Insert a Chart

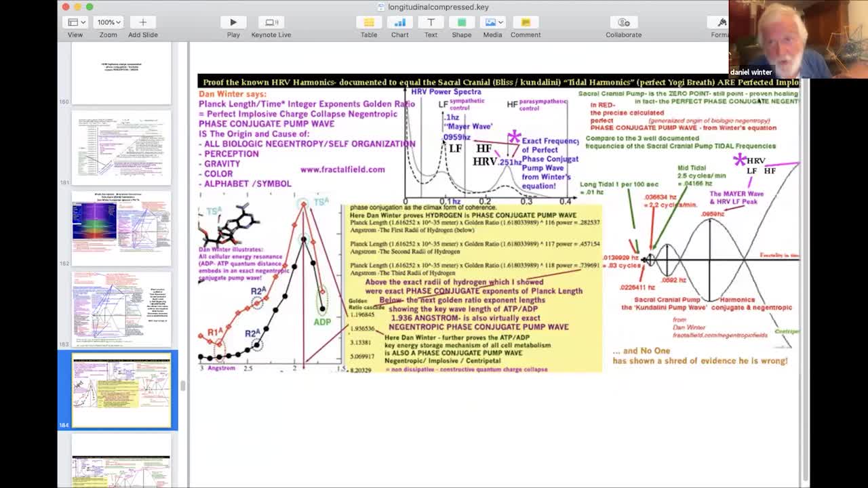tap(399, 22)
